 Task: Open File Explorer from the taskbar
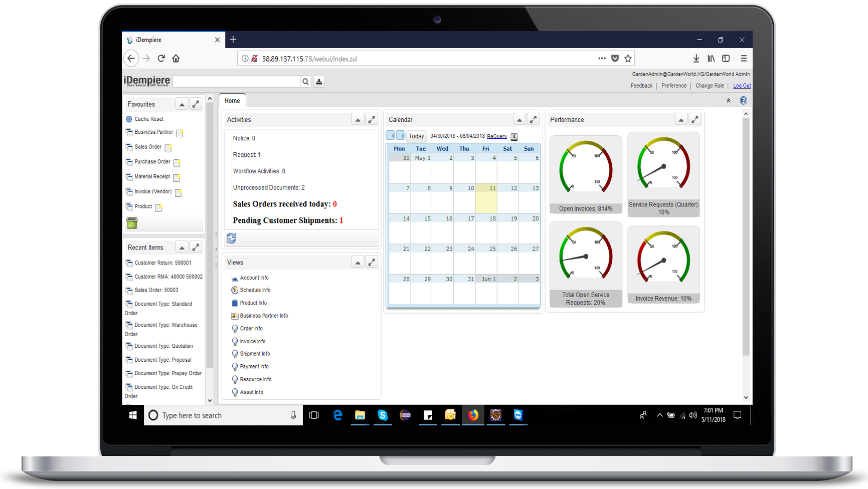(x=360, y=415)
